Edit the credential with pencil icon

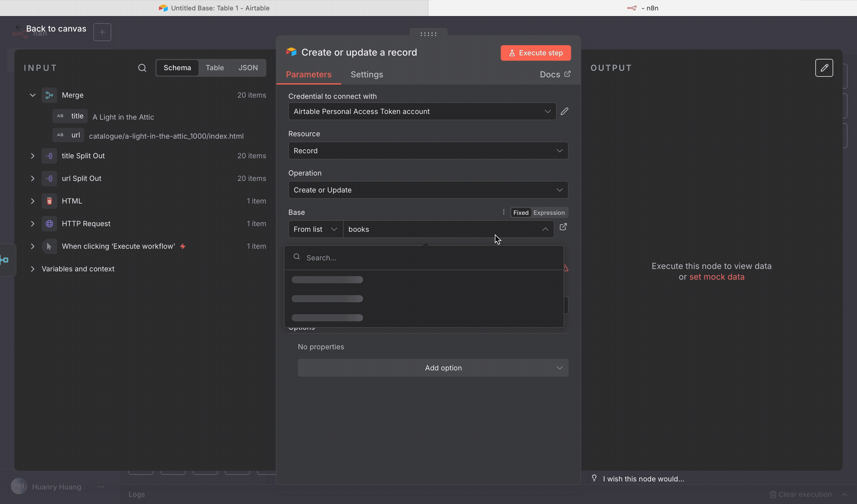pyautogui.click(x=564, y=111)
